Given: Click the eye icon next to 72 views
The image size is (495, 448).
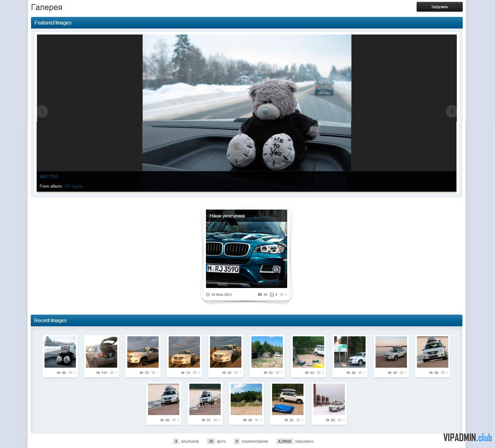Looking at the screenshot, I should (x=182, y=373).
